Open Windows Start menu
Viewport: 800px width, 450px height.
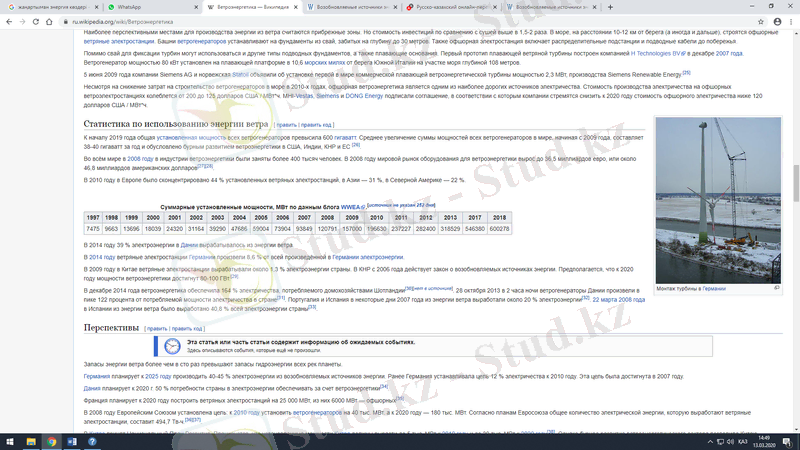click(x=8, y=442)
